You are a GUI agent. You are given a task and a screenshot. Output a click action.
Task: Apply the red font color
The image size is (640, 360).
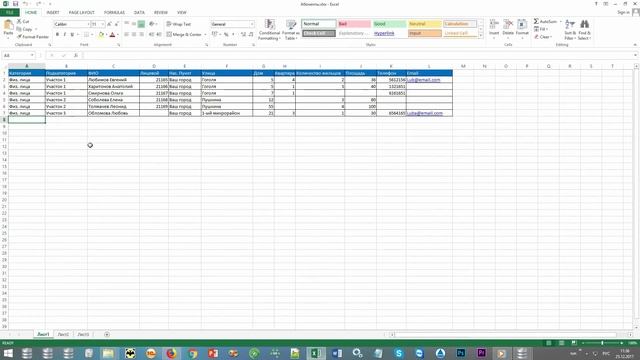pyautogui.click(x=113, y=35)
